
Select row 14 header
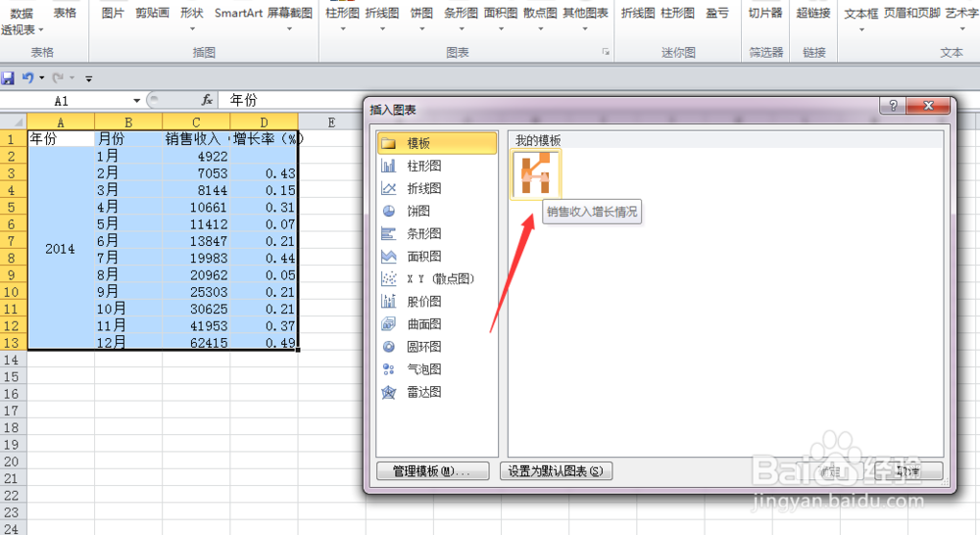coord(13,360)
